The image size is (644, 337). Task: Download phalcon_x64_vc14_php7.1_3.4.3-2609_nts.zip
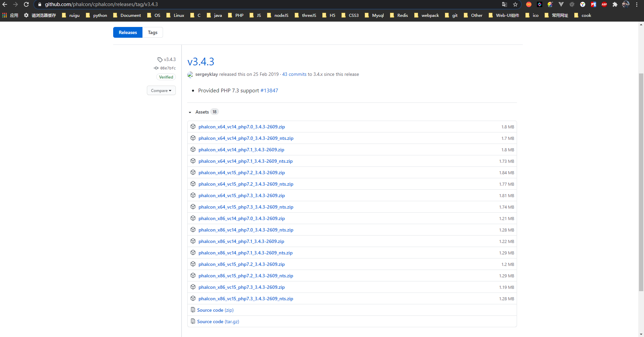click(246, 161)
